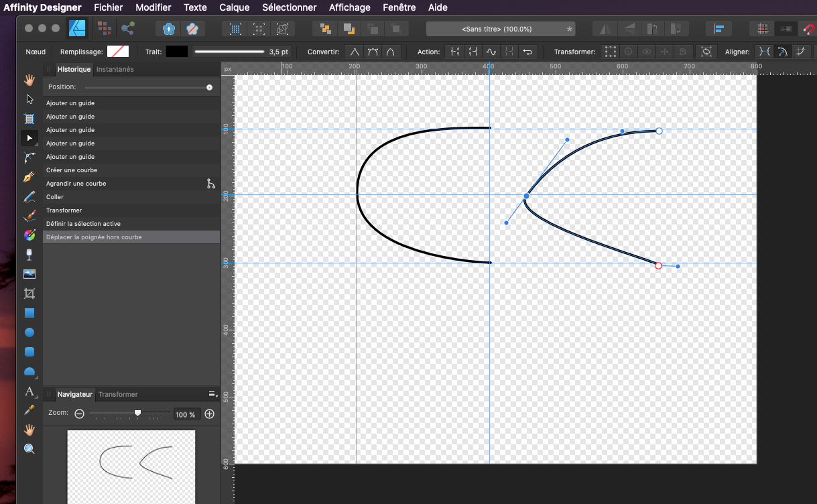Switch to the Pixel persona icon
817x504 pixels.
(104, 29)
